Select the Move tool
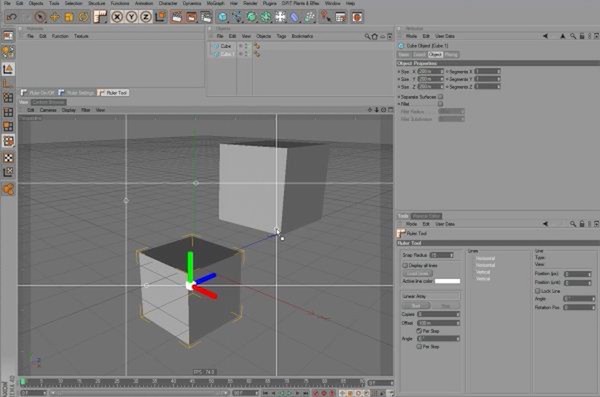The width and height of the screenshot is (600, 397). [55, 17]
